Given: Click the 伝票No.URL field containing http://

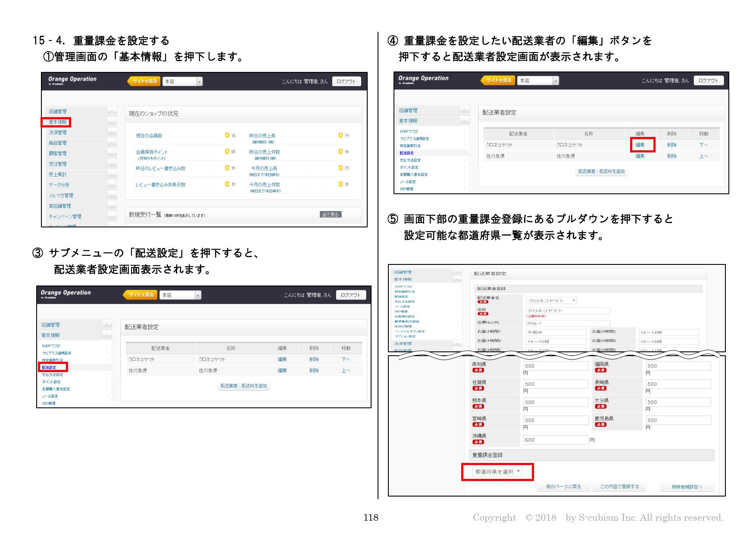Looking at the screenshot, I should pyautogui.click(x=567, y=323).
